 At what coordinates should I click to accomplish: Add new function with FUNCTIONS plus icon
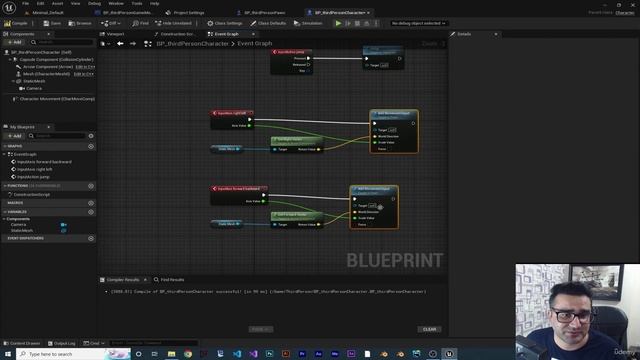click(x=91, y=186)
